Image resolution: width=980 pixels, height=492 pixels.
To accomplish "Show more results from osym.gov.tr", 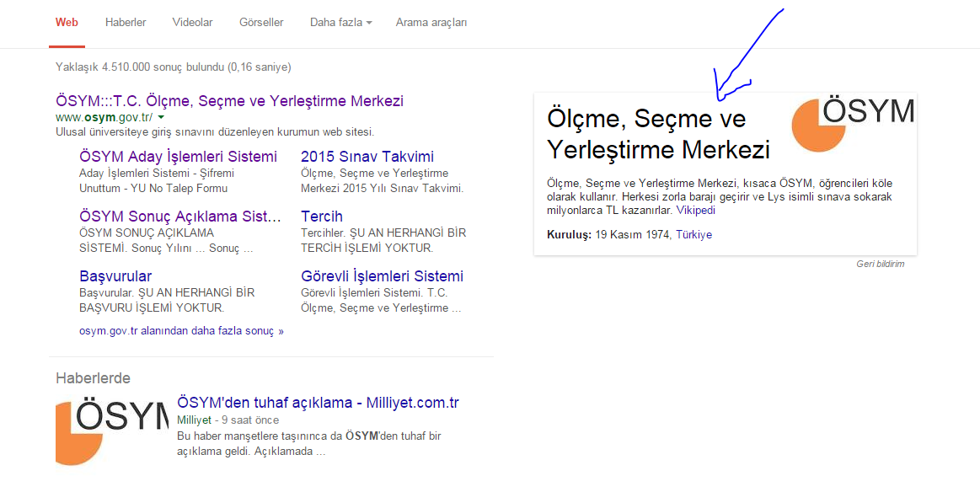I will pos(181,331).
